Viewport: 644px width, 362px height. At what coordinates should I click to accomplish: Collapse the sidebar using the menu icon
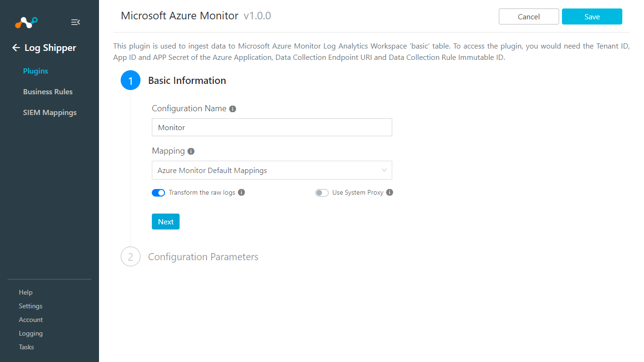(75, 22)
